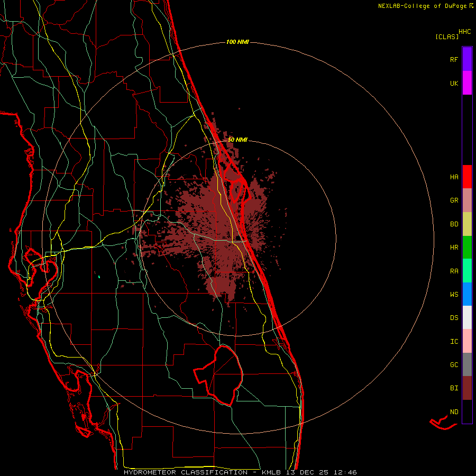Click the IC light pink legend swatch
The width and height of the screenshot is (476, 476).
pyautogui.click(x=467, y=341)
